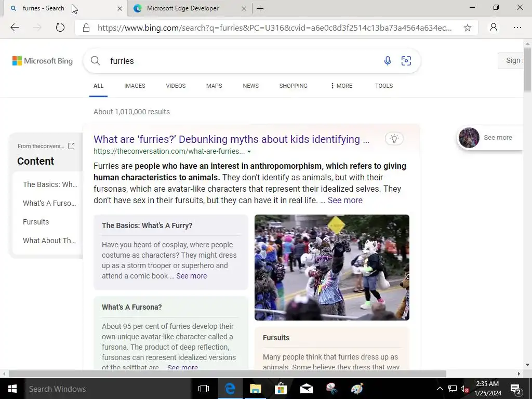532x399 pixels.
Task: Switch to VIDEOS results tab
Action: pos(176,86)
